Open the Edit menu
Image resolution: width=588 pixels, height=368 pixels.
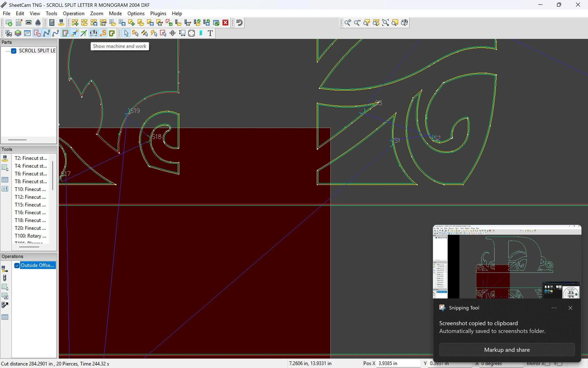[x=20, y=13]
